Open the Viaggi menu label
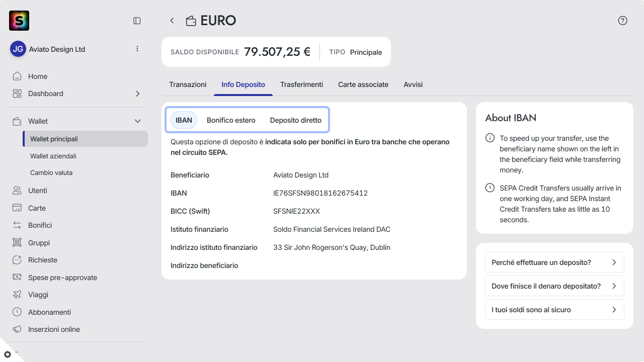The width and height of the screenshot is (644, 362). click(38, 295)
